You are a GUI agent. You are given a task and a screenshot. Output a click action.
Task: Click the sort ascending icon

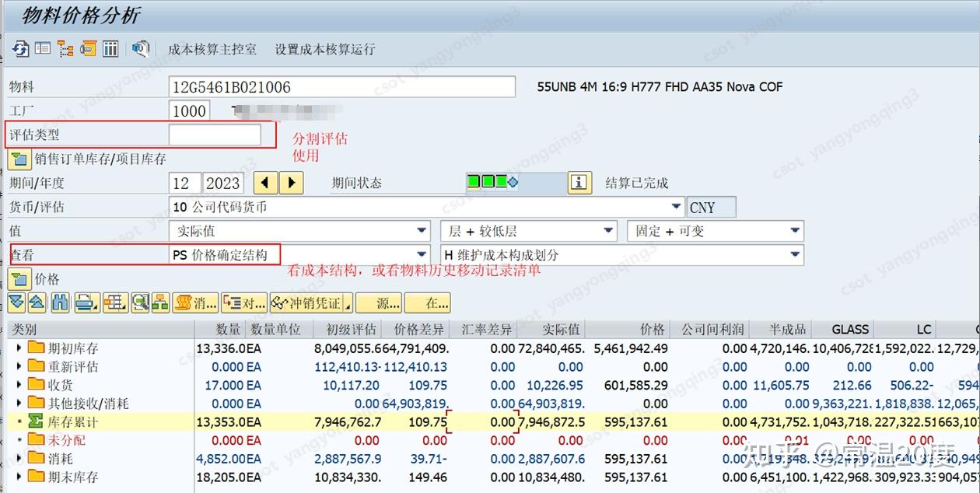(37, 303)
